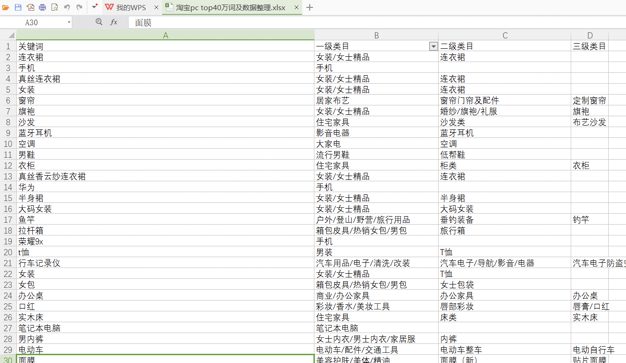626x363 pixels.
Task: Open Print Preview from the toolbar
Action: coord(55,7)
